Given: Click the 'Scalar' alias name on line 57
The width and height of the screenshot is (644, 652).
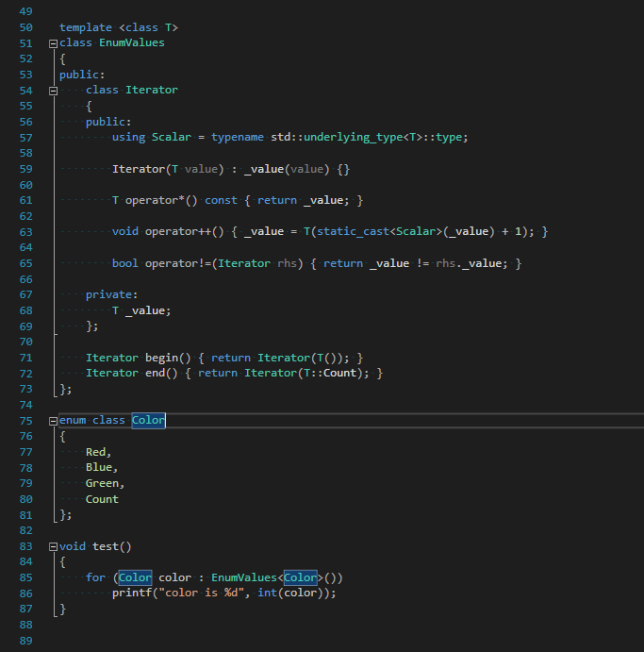Looking at the screenshot, I should point(172,137).
